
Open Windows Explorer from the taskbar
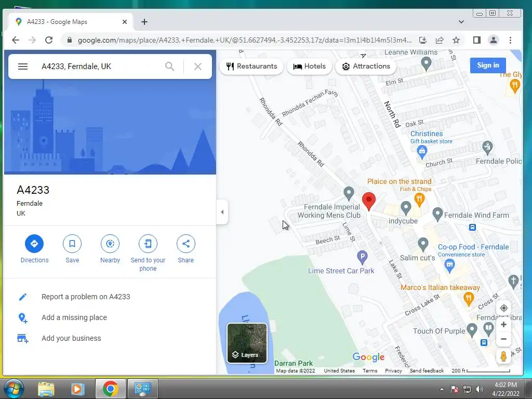(x=46, y=389)
